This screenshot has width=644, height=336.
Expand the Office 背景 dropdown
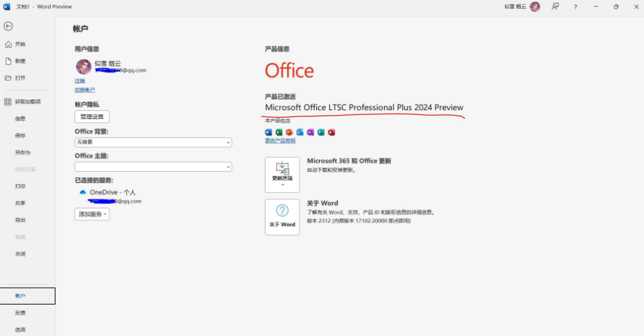click(153, 142)
